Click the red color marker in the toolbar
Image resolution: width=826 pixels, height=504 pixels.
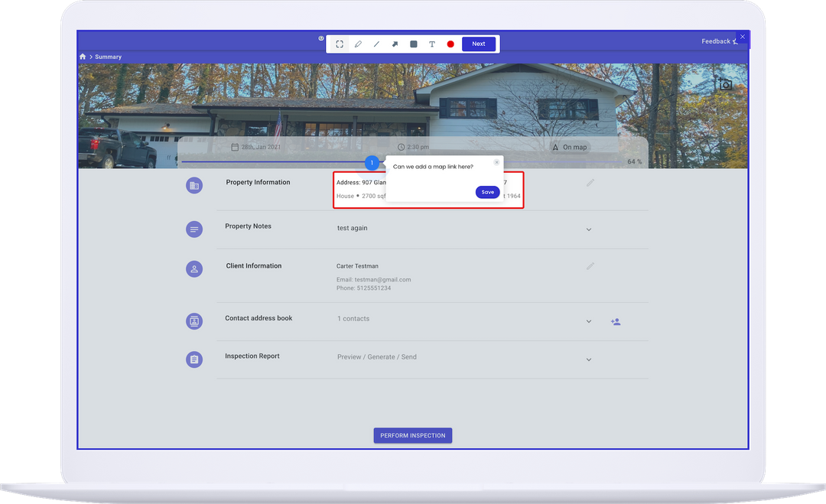450,44
